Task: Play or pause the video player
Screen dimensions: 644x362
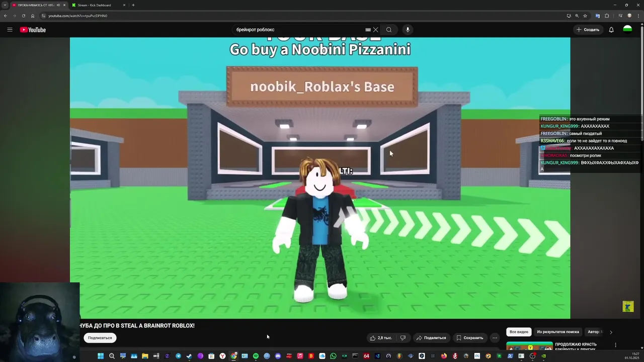Action: point(320,178)
